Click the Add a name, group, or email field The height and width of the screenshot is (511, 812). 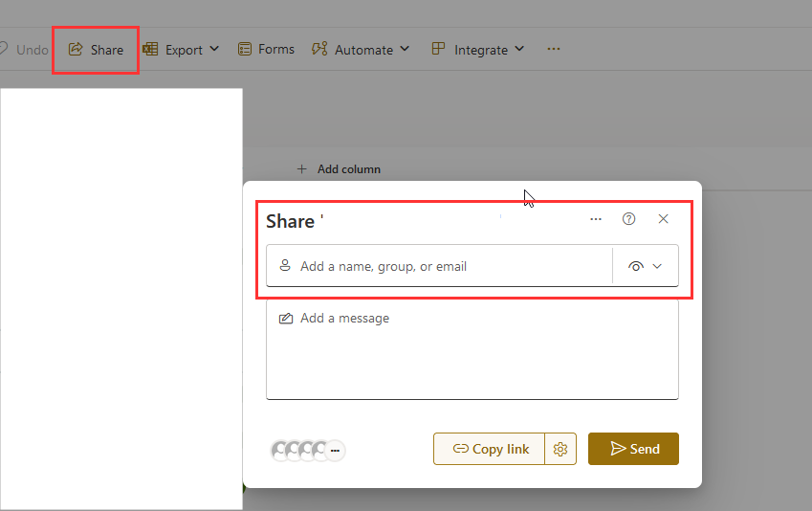click(x=439, y=266)
